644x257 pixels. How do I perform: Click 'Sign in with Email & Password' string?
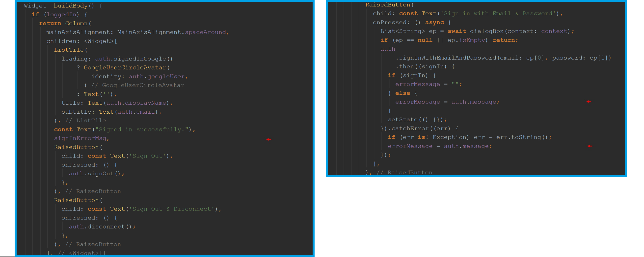[499, 14]
